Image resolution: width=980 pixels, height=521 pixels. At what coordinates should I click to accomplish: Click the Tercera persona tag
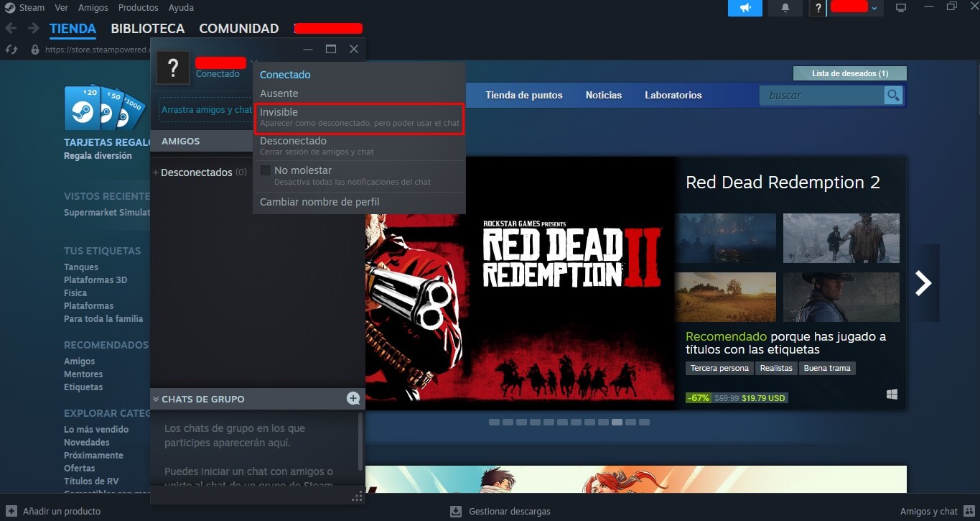719,368
